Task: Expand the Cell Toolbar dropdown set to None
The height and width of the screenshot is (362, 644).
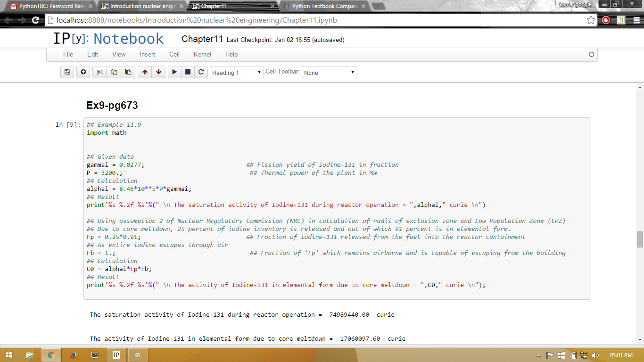Action: click(x=329, y=73)
